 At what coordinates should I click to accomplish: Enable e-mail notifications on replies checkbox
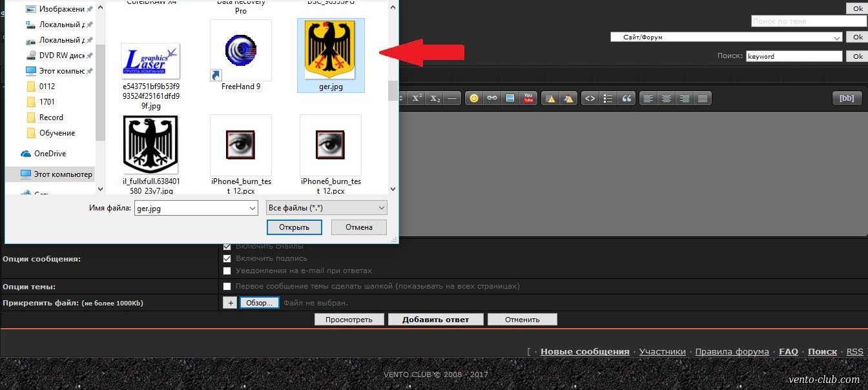(x=227, y=271)
